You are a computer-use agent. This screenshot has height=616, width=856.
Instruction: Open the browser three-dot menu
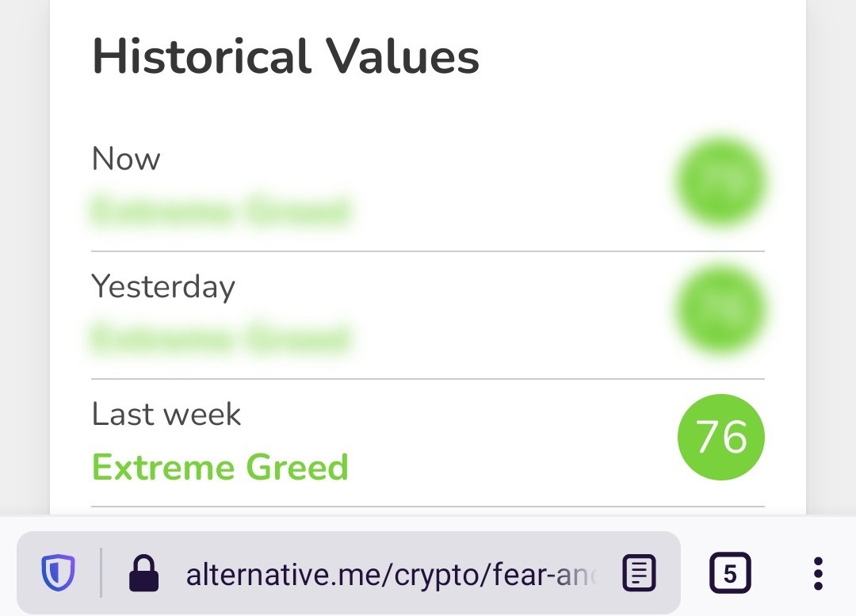point(818,573)
